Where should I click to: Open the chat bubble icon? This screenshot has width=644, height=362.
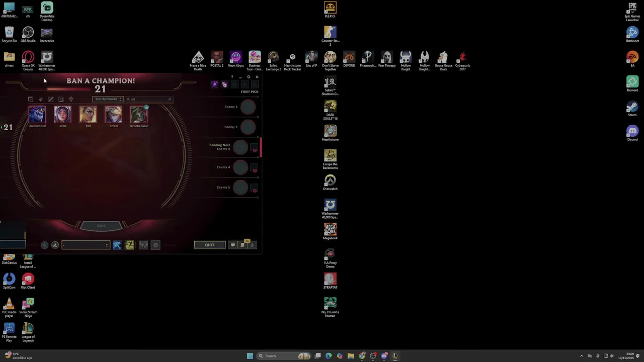point(232,245)
